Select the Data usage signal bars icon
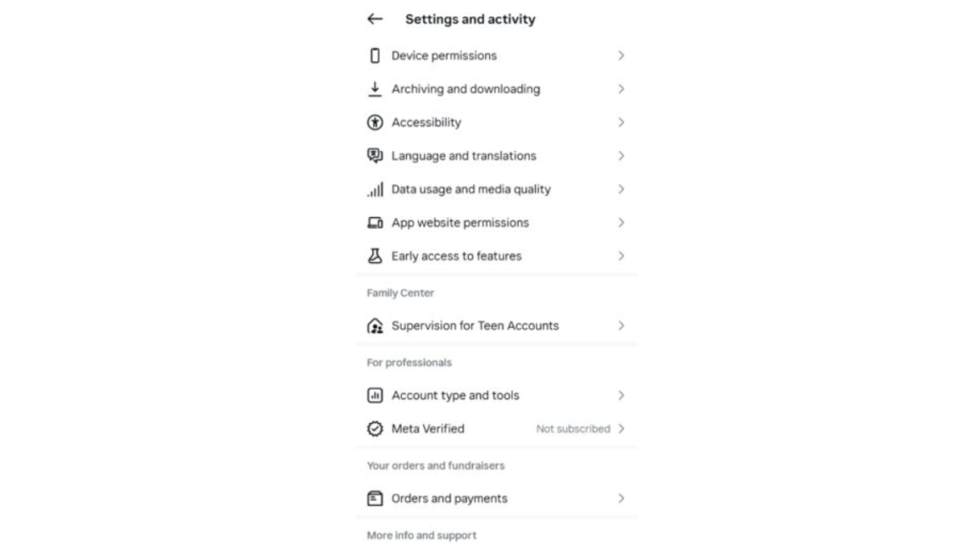Image resolution: width=980 pixels, height=551 pixels. pos(375,189)
